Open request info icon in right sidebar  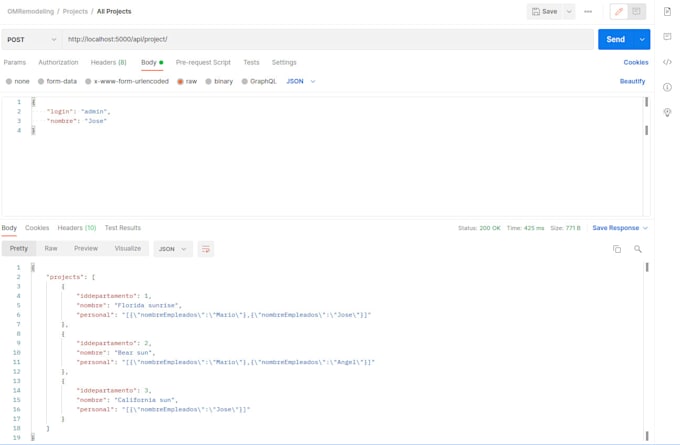[x=667, y=87]
